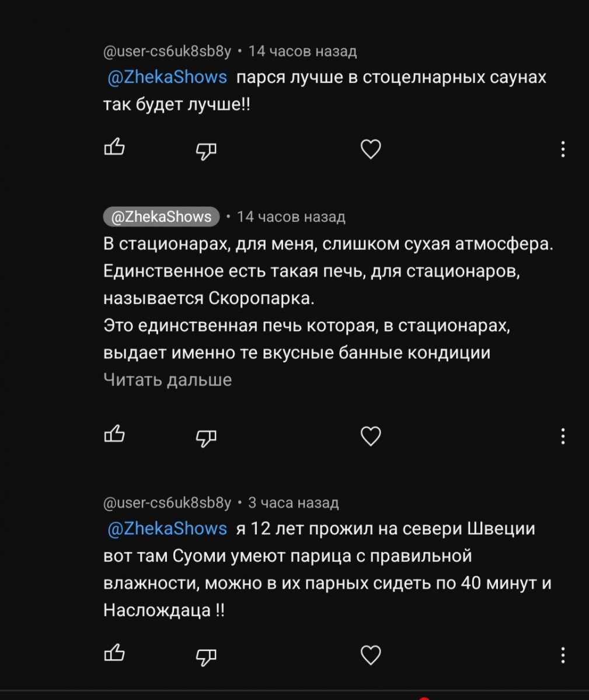
Task: Like the comment about northern Sweden
Action: (114, 654)
